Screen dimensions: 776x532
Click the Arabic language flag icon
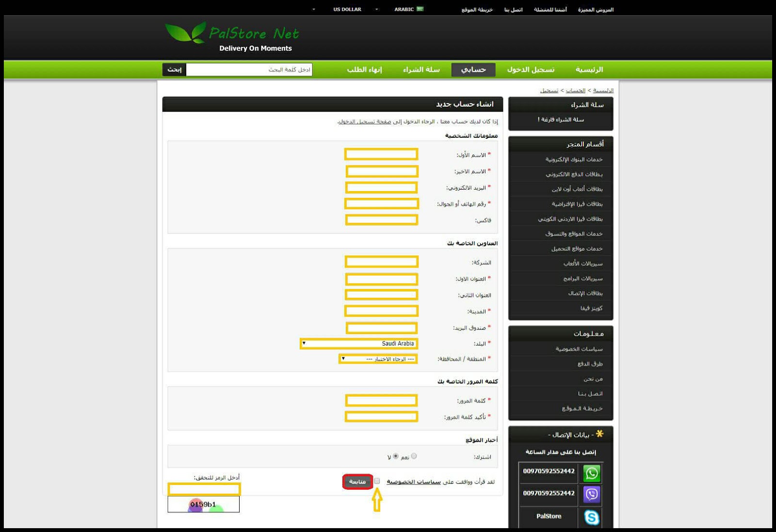[x=420, y=9]
